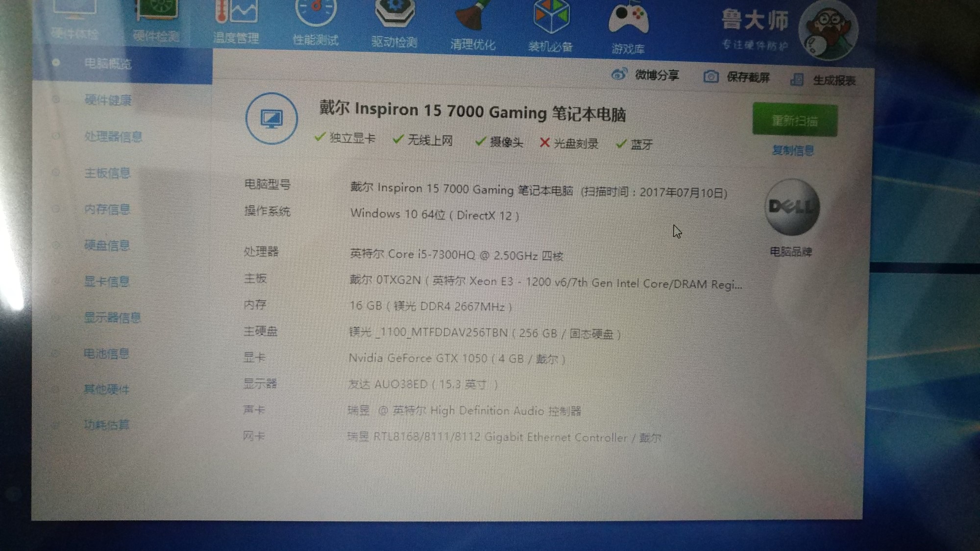This screenshot has height=551, width=980.
Task: Click the 电脑型号 row label
Action: tap(268, 184)
